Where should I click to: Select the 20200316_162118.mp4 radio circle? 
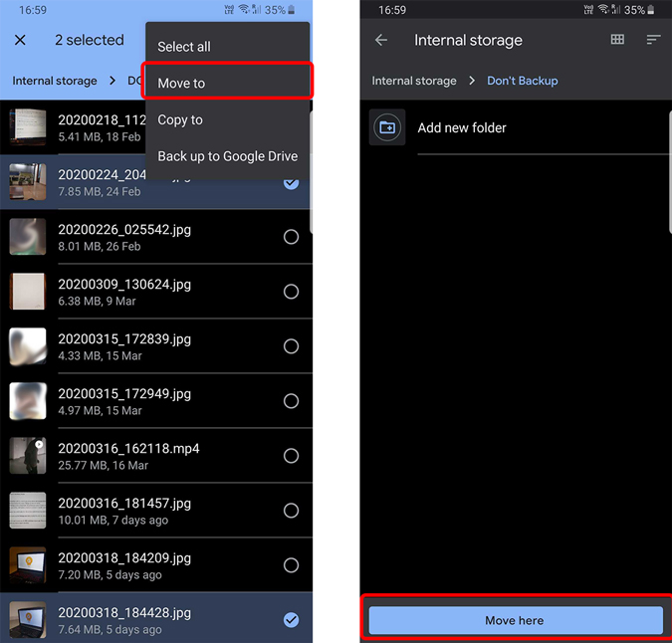291,456
